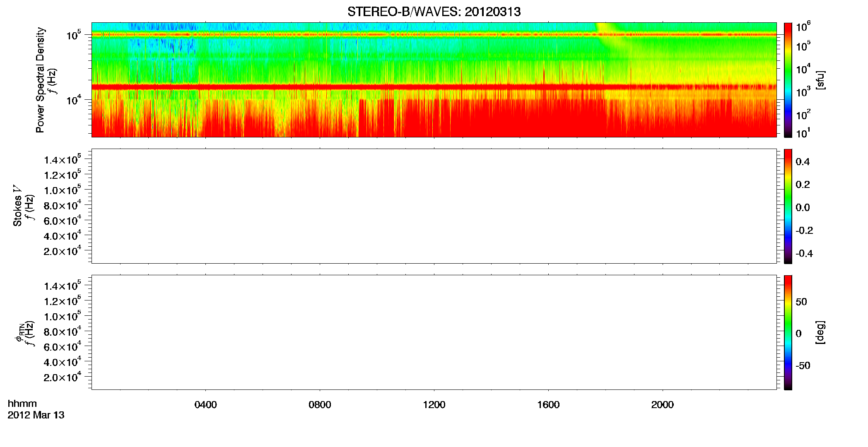Screen dimensions: 868x447
Task: Click the empty Stokes V panel
Action: pyautogui.click(x=434, y=206)
